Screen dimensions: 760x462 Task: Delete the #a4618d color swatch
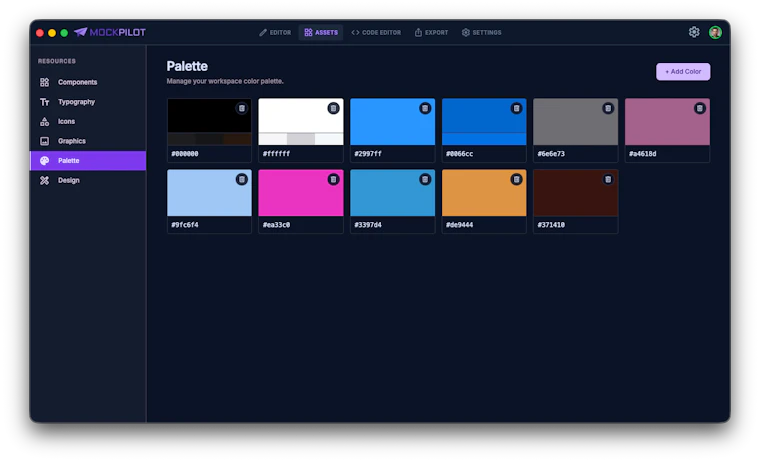point(699,109)
